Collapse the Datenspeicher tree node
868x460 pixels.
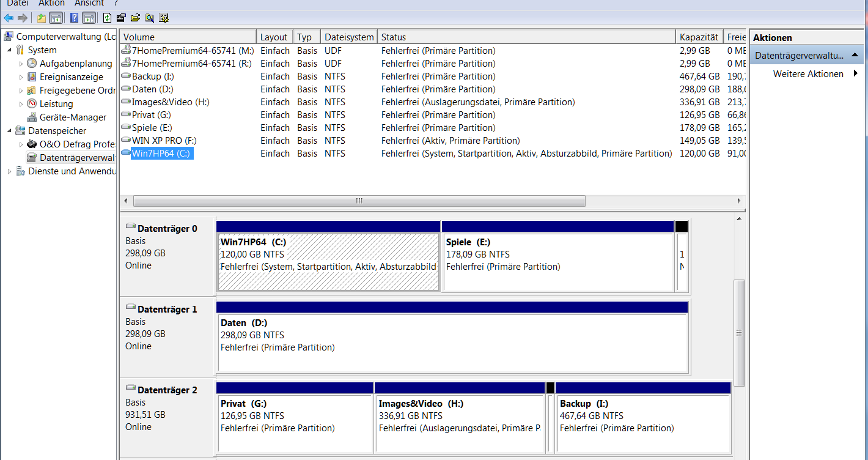coord(9,132)
